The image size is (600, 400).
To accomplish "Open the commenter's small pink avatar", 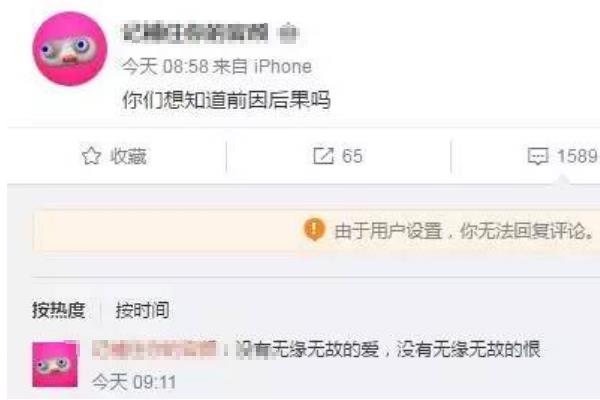I will [55, 364].
